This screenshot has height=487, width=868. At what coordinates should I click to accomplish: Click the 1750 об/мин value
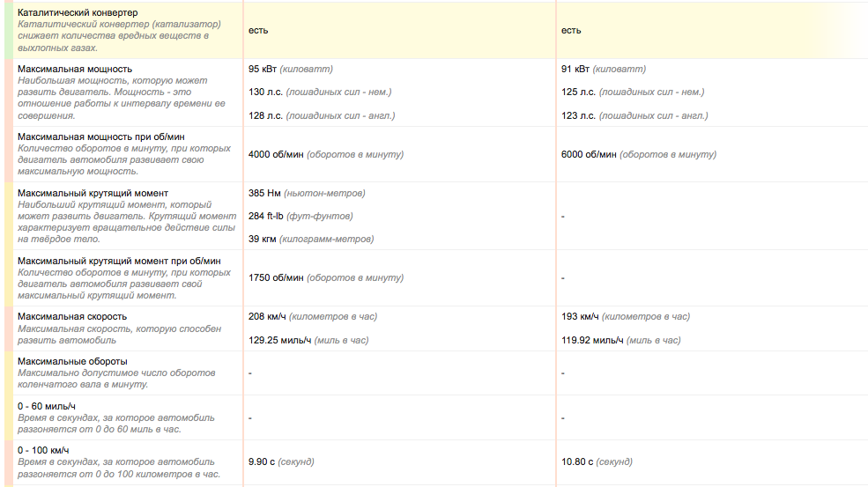[x=276, y=277]
